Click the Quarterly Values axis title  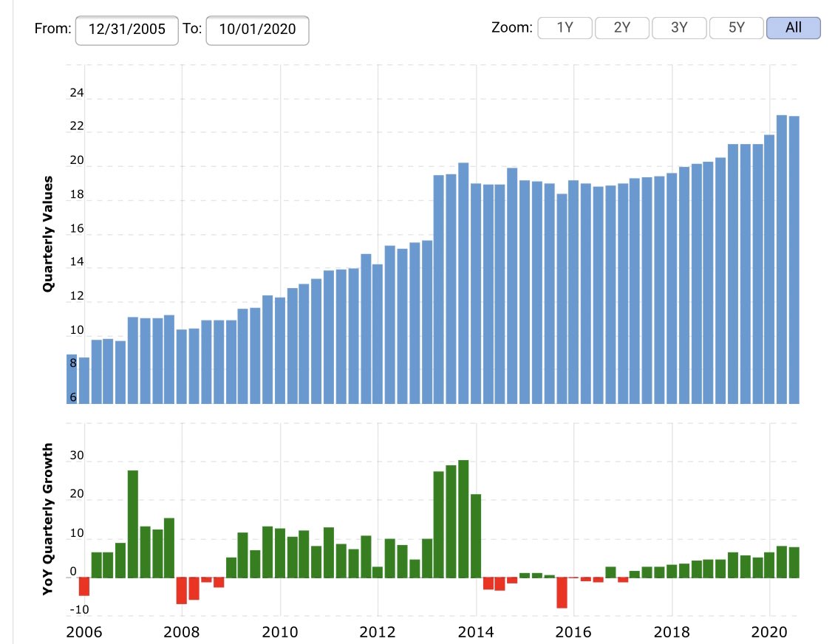(48, 233)
